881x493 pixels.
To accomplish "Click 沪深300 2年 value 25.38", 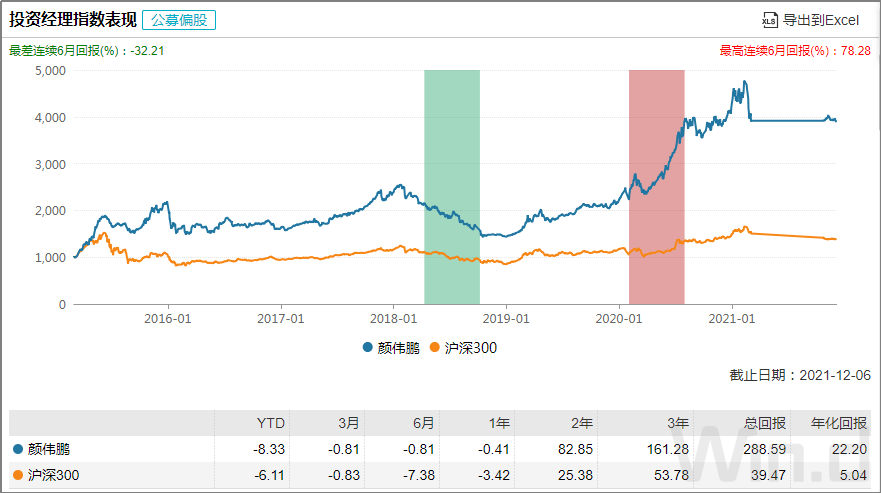I will (575, 475).
